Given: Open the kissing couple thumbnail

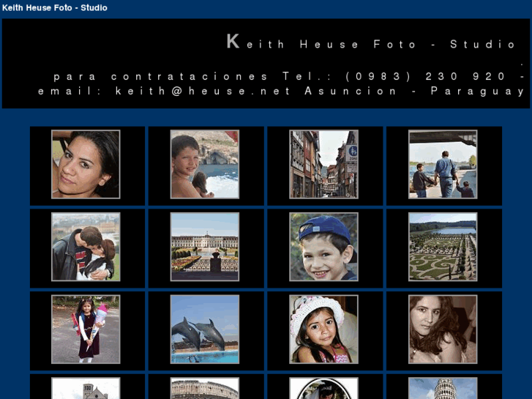Looking at the screenshot, I should (86, 247).
